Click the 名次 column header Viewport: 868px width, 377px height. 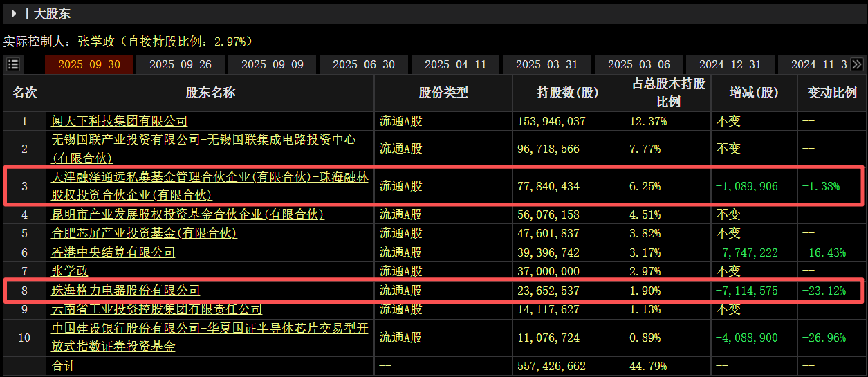(24, 93)
